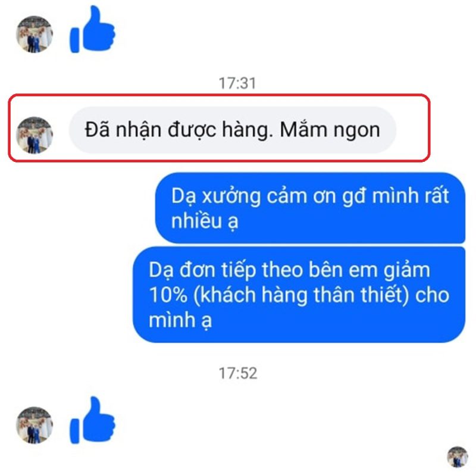Tap the small seen-receipt avatar
Image resolution: width=476 pixels, height=476 pixels.
tap(458, 456)
